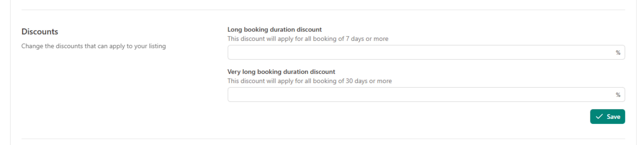Click the 'booking of 30 days or more' helper text
This screenshot has width=644, height=145.
click(310, 81)
